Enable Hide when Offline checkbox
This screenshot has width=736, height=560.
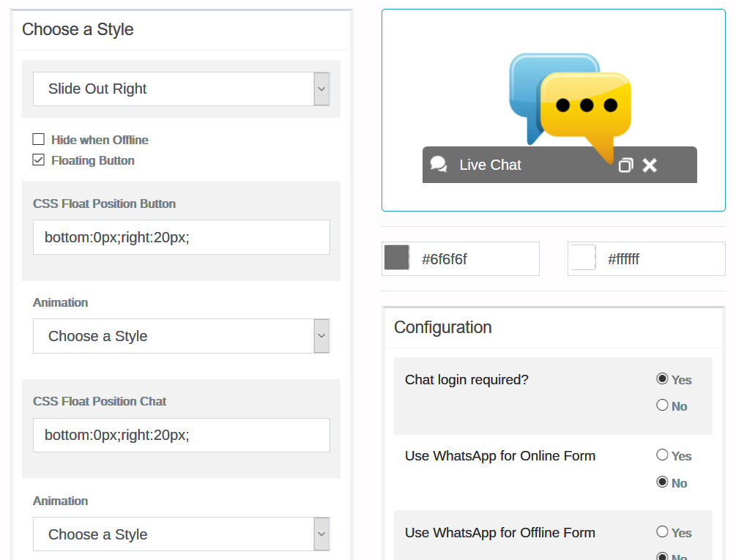(x=39, y=139)
